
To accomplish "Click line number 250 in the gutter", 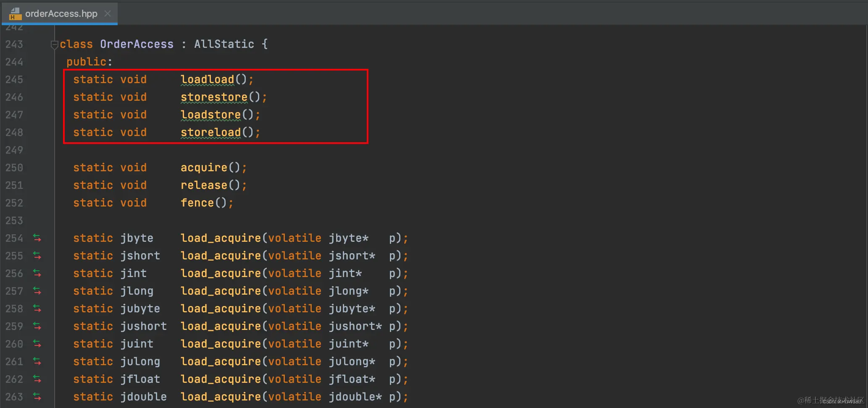I will click(x=14, y=167).
